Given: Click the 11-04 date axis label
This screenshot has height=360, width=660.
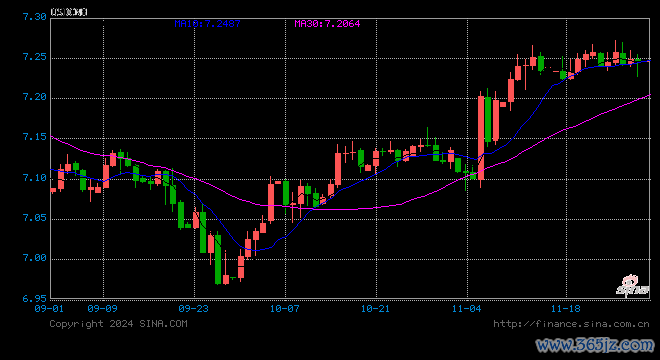Looking at the screenshot, I should pyautogui.click(x=467, y=309).
